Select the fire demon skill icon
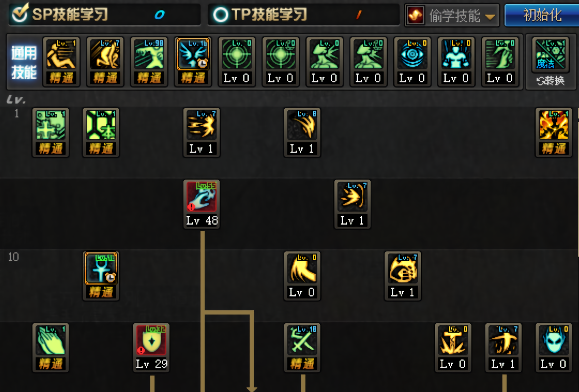579x392 pixels. click(x=554, y=132)
